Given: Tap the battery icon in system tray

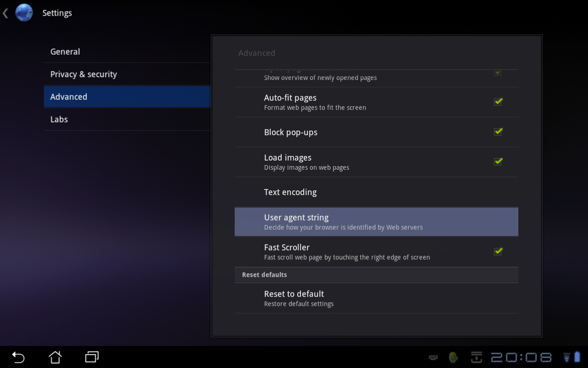Looking at the screenshot, I should point(577,357).
